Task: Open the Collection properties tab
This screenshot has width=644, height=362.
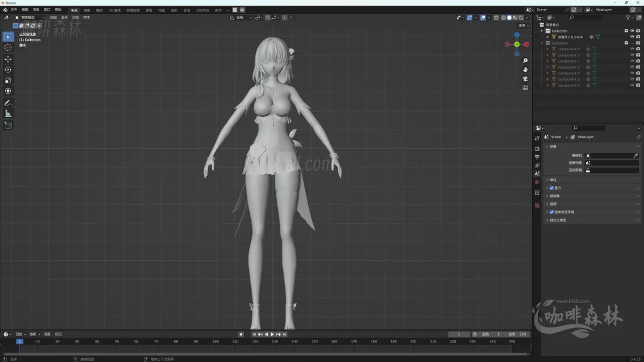Action: tap(537, 192)
